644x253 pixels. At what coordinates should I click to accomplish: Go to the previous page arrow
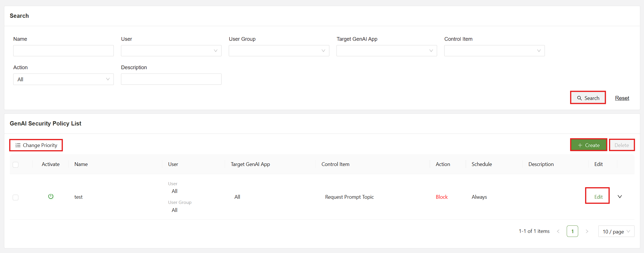point(558,231)
